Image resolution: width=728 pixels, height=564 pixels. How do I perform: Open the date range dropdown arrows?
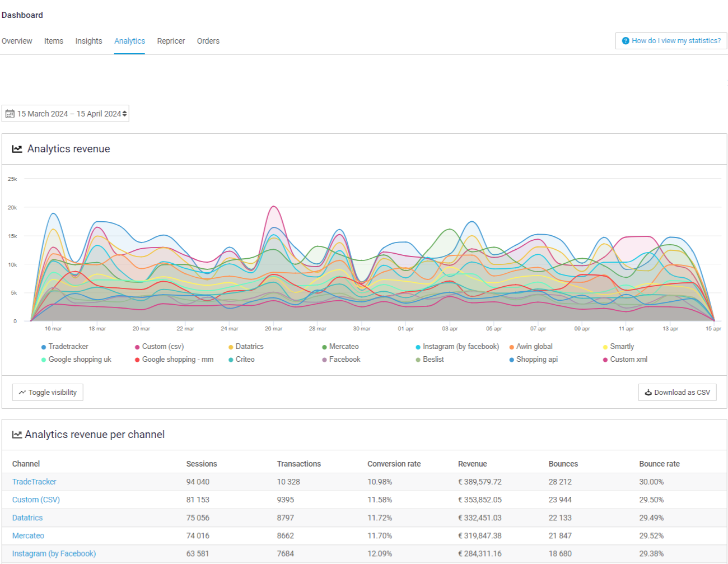[x=124, y=114]
